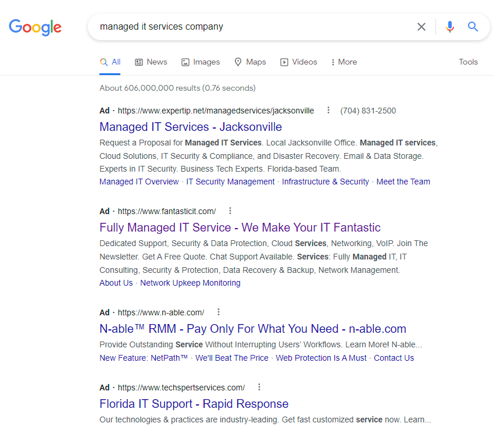Viewport: 493px width, 448px height.
Task: Click into the search query field
Action: 250,27
